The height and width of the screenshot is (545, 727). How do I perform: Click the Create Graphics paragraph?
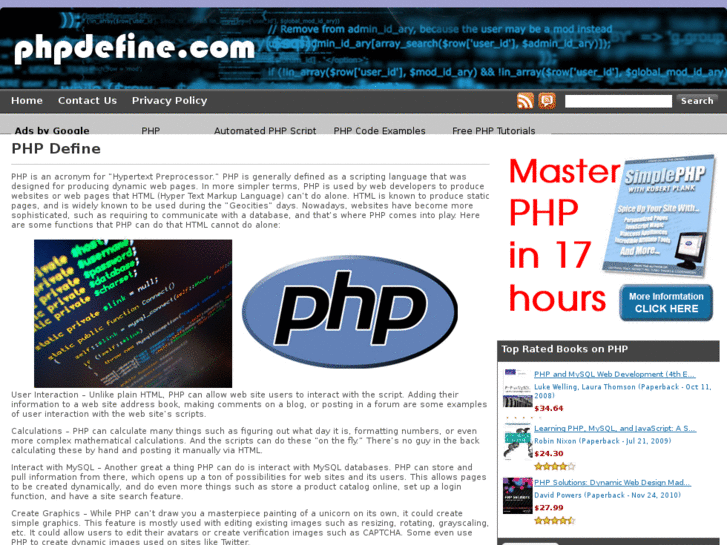[x=250, y=527]
